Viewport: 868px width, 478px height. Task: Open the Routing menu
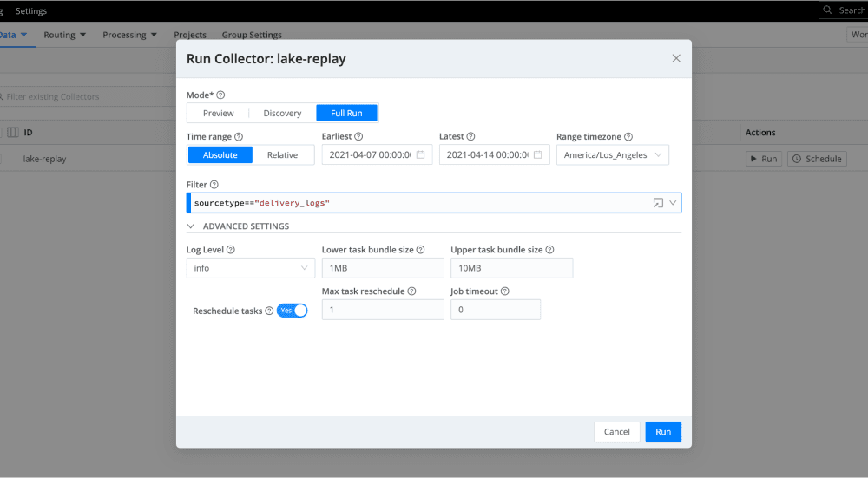point(65,35)
